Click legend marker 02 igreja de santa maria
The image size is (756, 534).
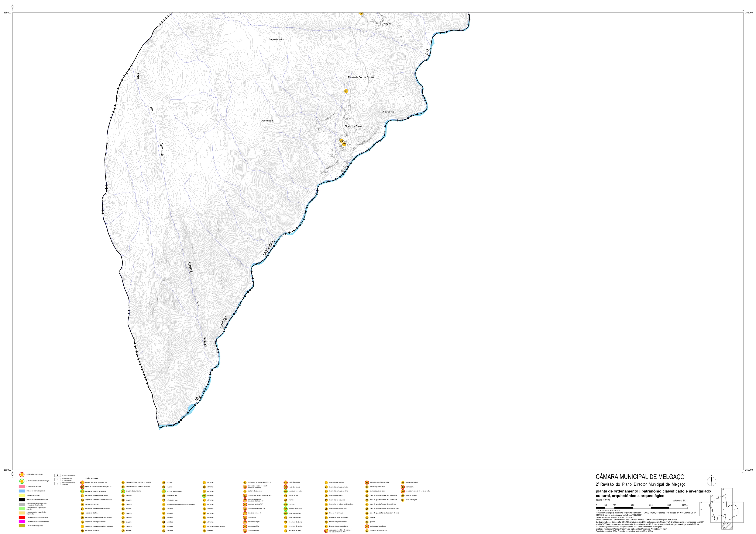coord(82,487)
